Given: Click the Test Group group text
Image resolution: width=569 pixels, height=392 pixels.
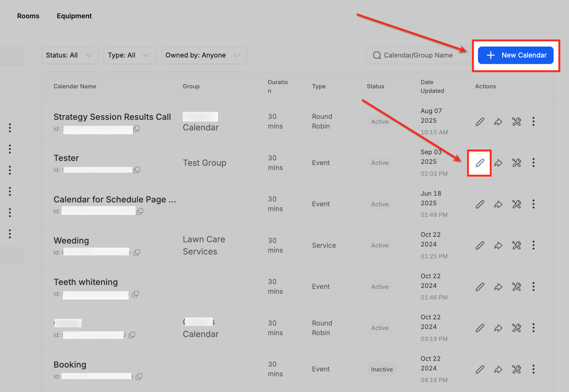Looking at the screenshot, I should click(x=205, y=163).
